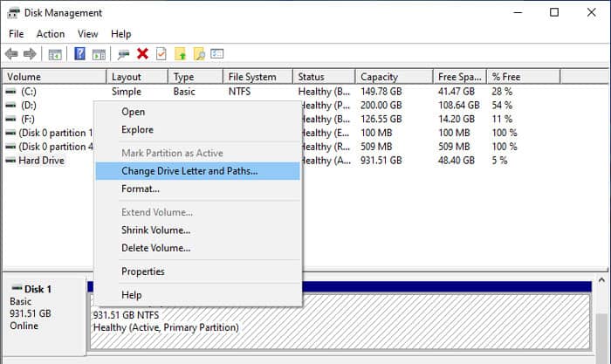Viewport: 611px width, 364px height.
Task: Click the 48.40 GB free space cell
Action: (x=457, y=160)
